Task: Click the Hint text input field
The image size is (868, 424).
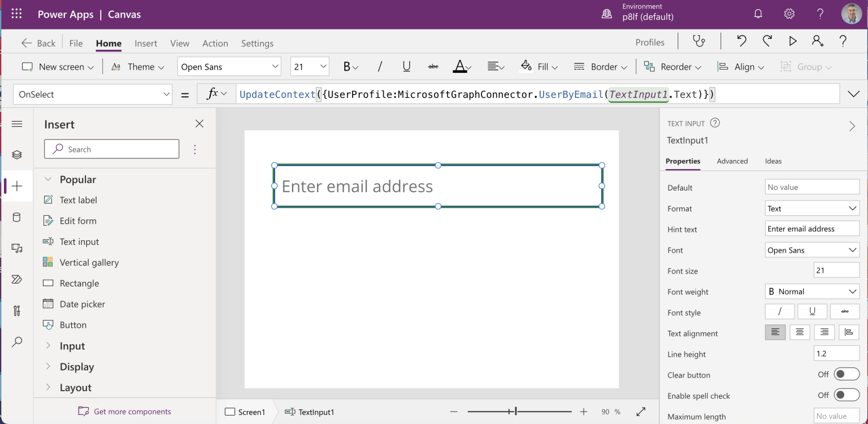Action: (x=812, y=229)
